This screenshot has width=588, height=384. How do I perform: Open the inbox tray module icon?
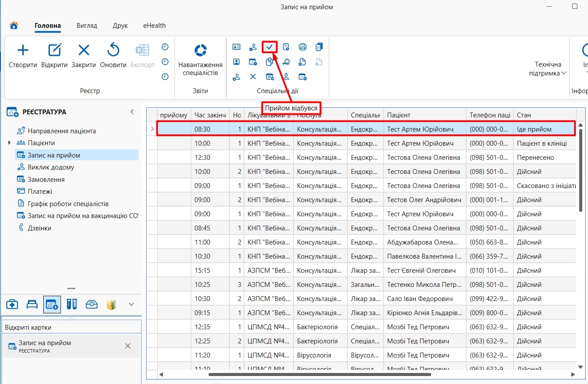(91, 304)
